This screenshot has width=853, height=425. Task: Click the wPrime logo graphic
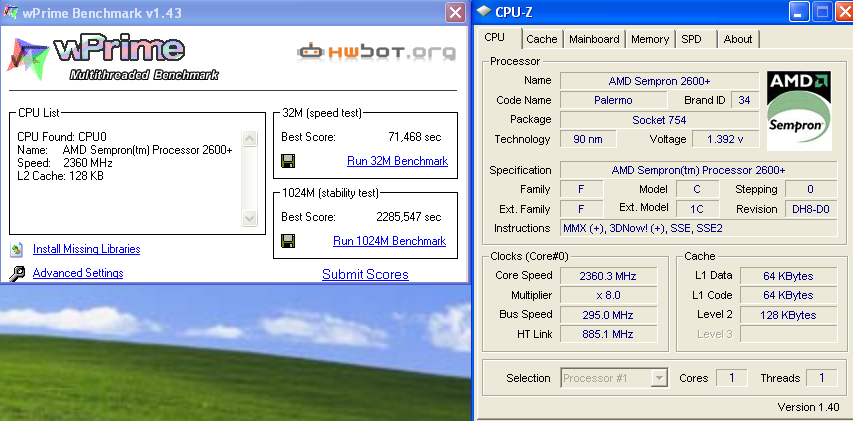coord(112,58)
